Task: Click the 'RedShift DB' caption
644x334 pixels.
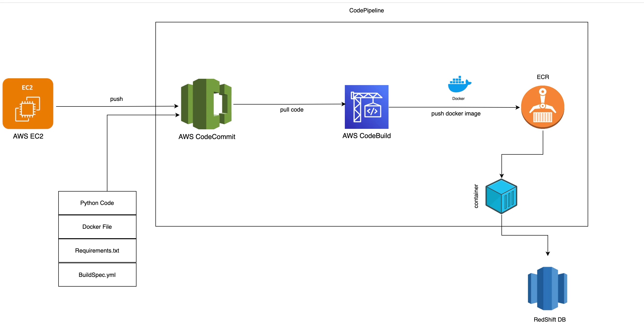Action: tap(550, 319)
